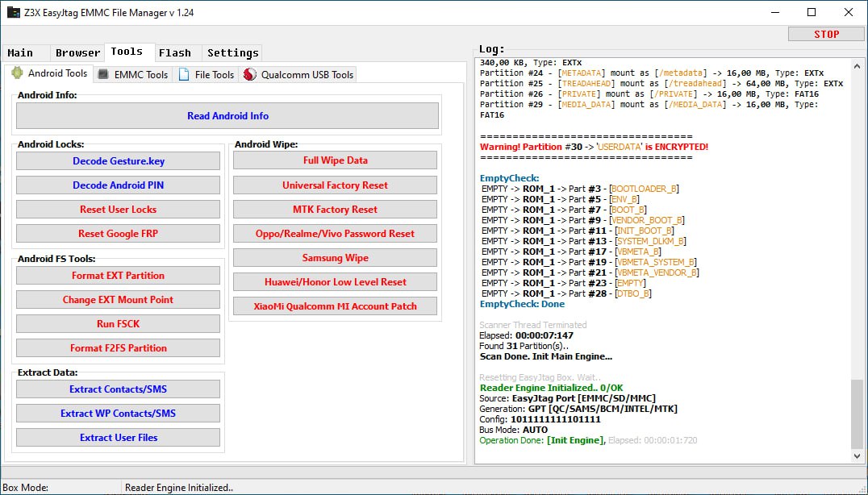Click Extract WP Contacts/SMS button
Image resolution: width=868 pixels, height=495 pixels.
[118, 414]
